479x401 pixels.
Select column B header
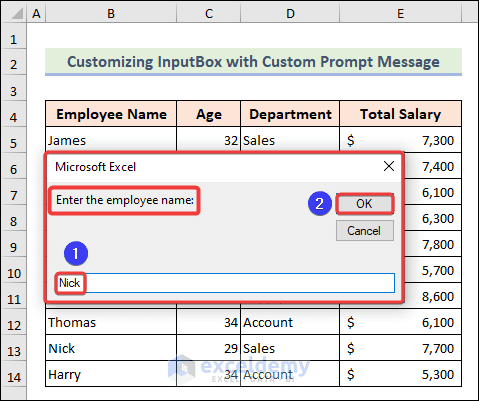[x=111, y=13]
